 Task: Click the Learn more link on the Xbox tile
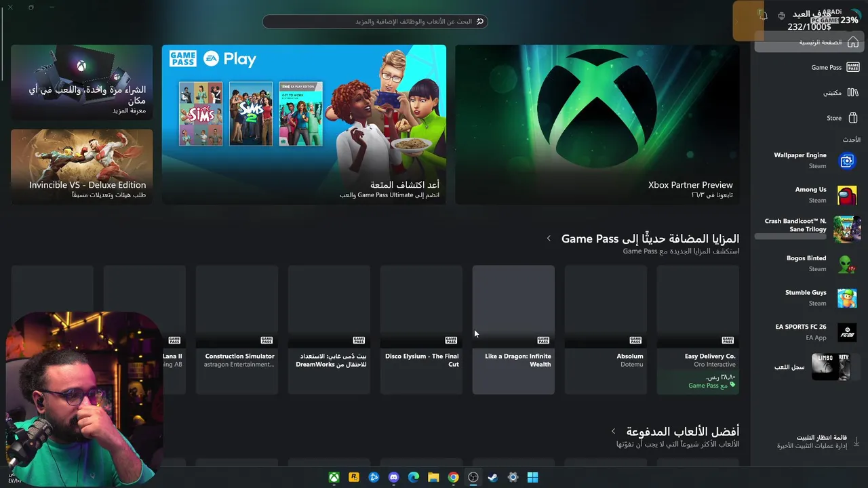coord(129,110)
